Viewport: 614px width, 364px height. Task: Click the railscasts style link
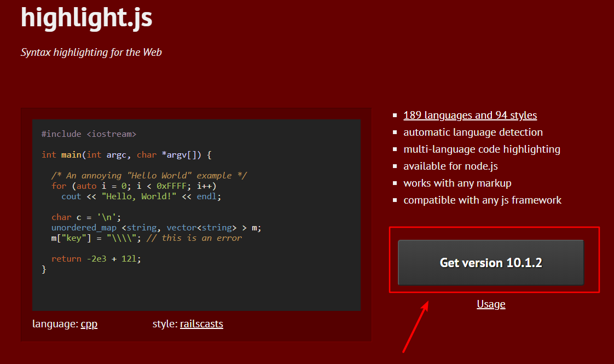[201, 323]
